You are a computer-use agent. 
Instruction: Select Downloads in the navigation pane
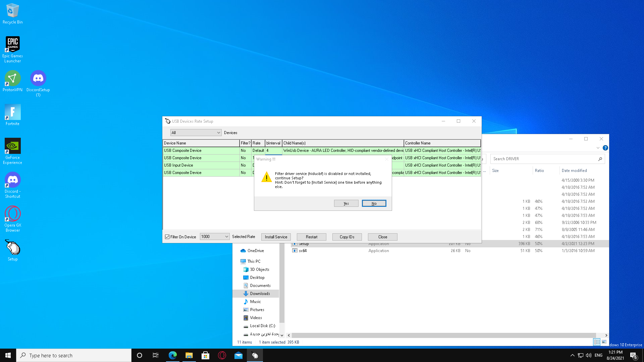(260, 293)
